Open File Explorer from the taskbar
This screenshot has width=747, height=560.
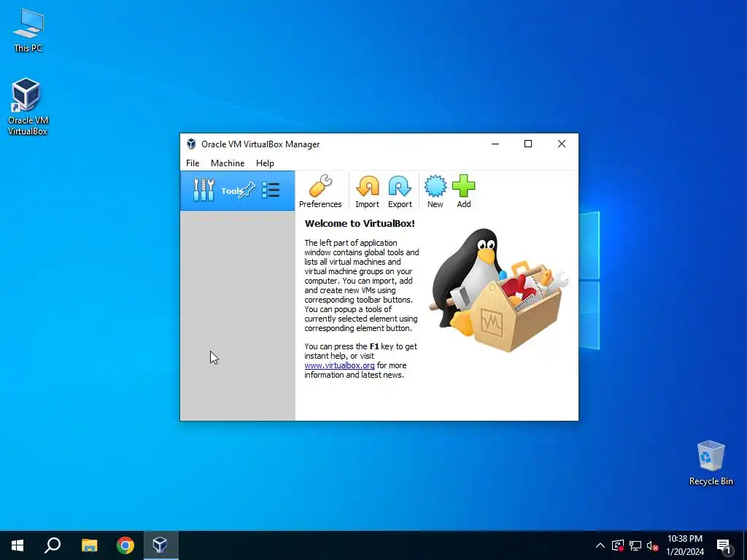coord(89,545)
